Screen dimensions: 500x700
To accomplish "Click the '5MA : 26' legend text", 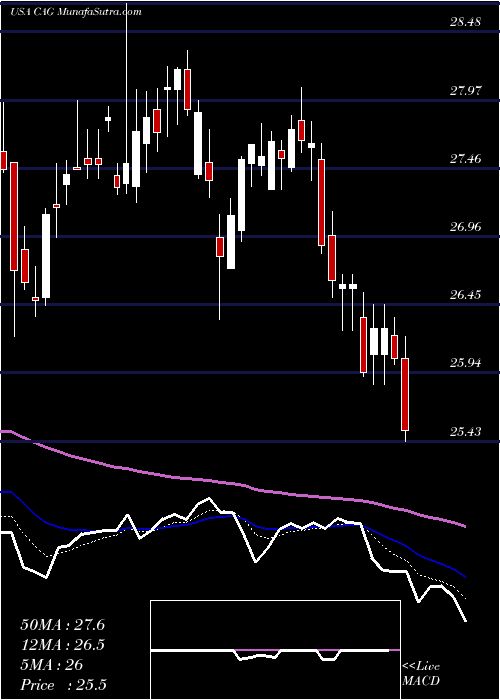I will [51, 665].
